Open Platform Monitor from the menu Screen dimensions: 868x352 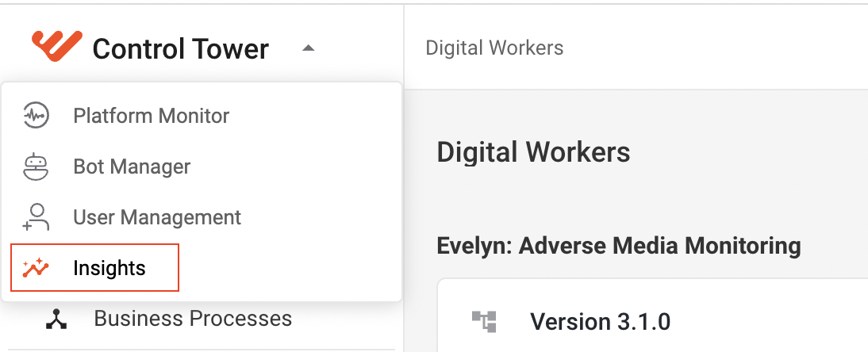202,117
